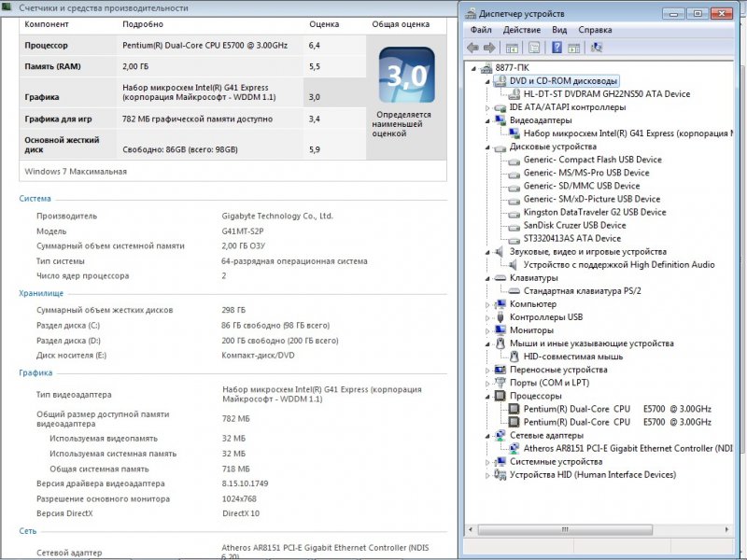Select the root 8877-ПК computer node
Screen dimensions: 747x560
tap(512, 68)
